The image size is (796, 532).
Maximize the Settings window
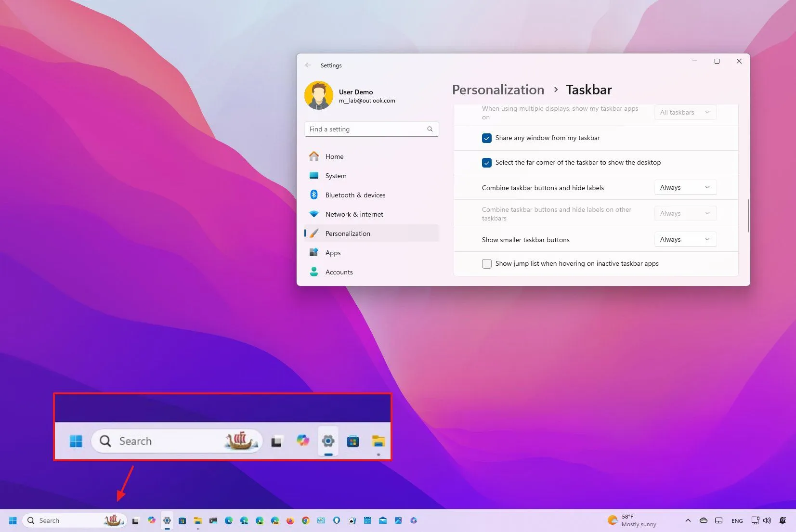click(717, 61)
